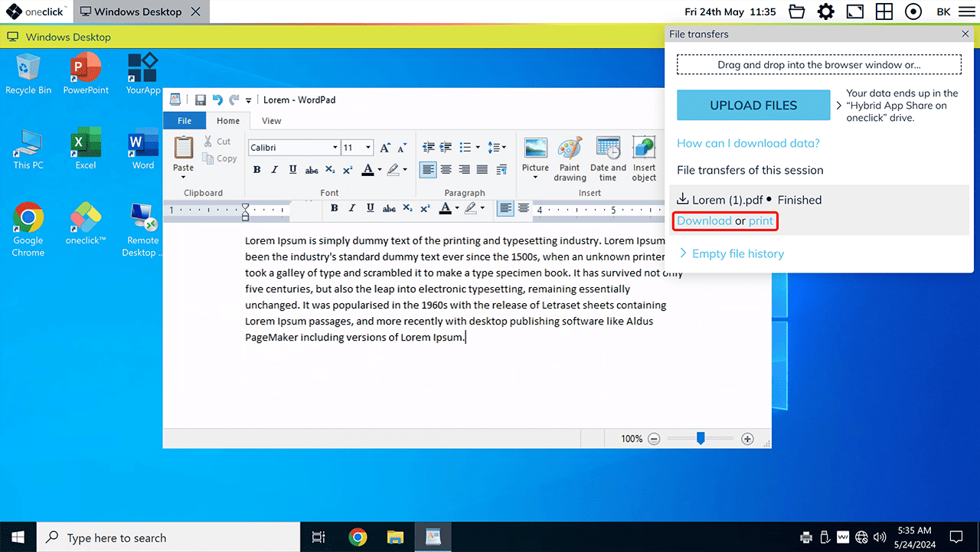980x552 pixels.
Task: Open oneclick settings gear icon
Action: tap(825, 11)
